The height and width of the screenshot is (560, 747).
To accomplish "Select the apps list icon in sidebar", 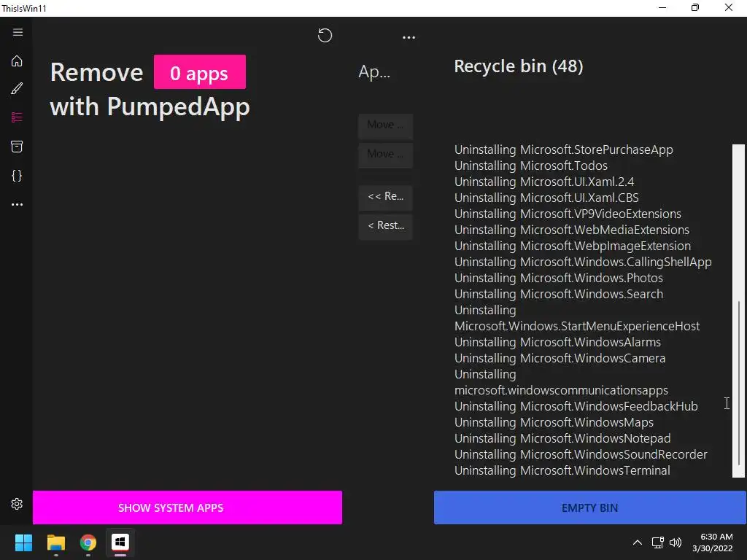I will (x=17, y=117).
